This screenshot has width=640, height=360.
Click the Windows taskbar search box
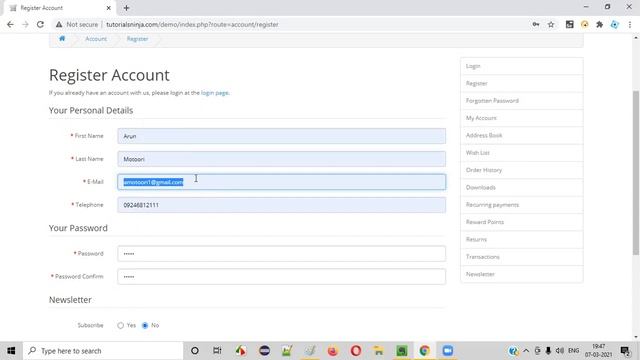pyautogui.click(x=103, y=351)
